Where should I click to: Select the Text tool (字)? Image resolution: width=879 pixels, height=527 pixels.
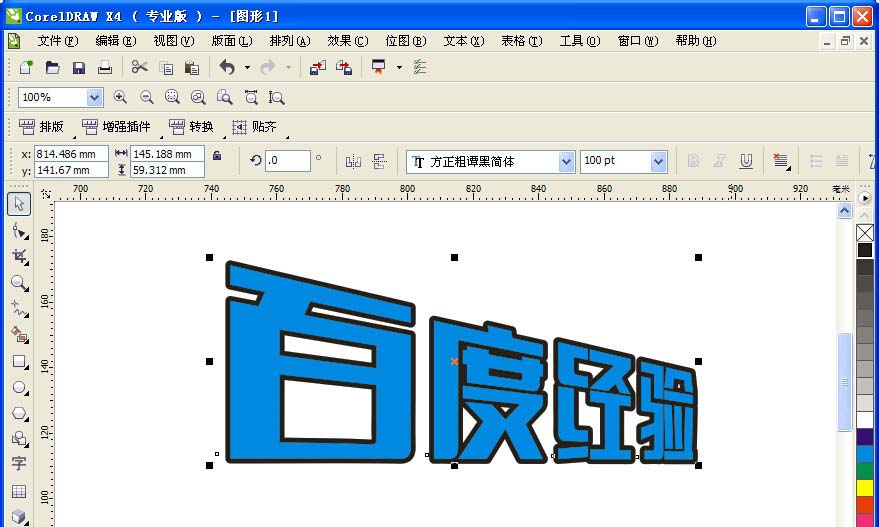18,463
